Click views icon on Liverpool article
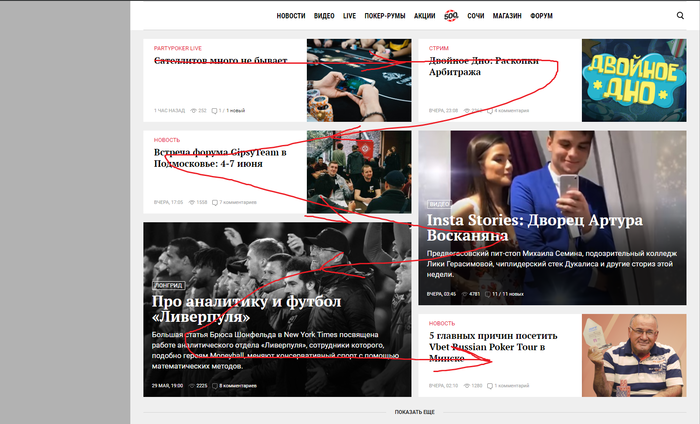 pos(192,386)
